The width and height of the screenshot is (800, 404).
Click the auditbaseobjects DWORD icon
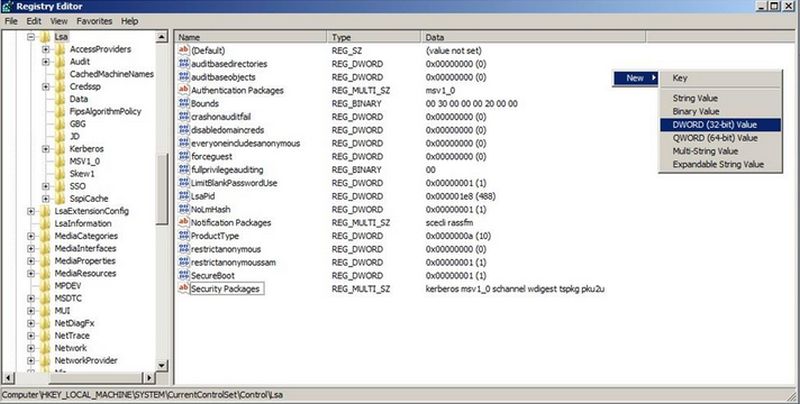click(x=184, y=77)
